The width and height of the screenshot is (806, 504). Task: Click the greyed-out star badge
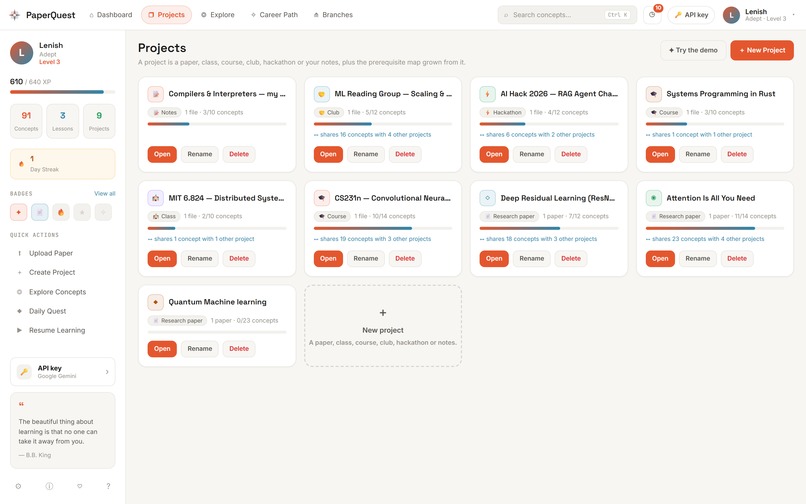click(82, 212)
